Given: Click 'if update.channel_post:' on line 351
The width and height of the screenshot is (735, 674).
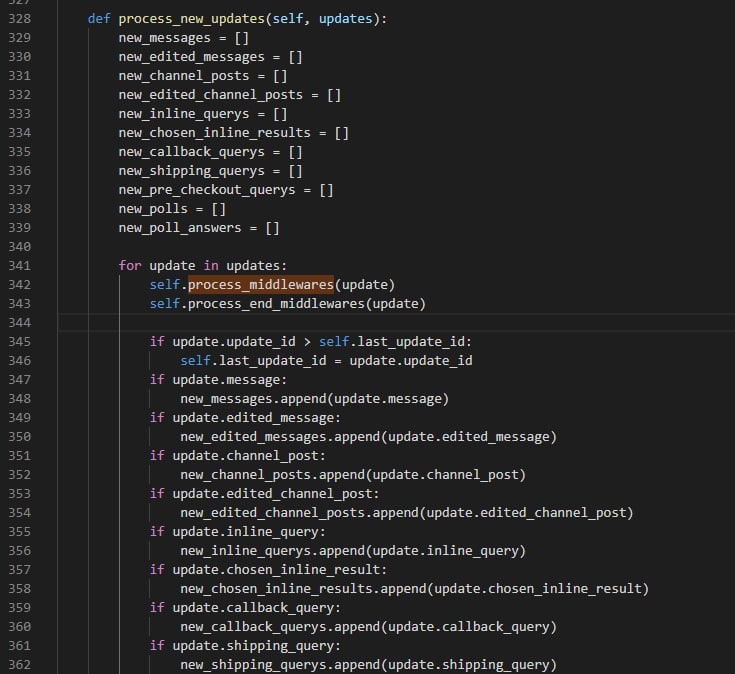Looking at the screenshot, I should pyautogui.click(x=237, y=456).
